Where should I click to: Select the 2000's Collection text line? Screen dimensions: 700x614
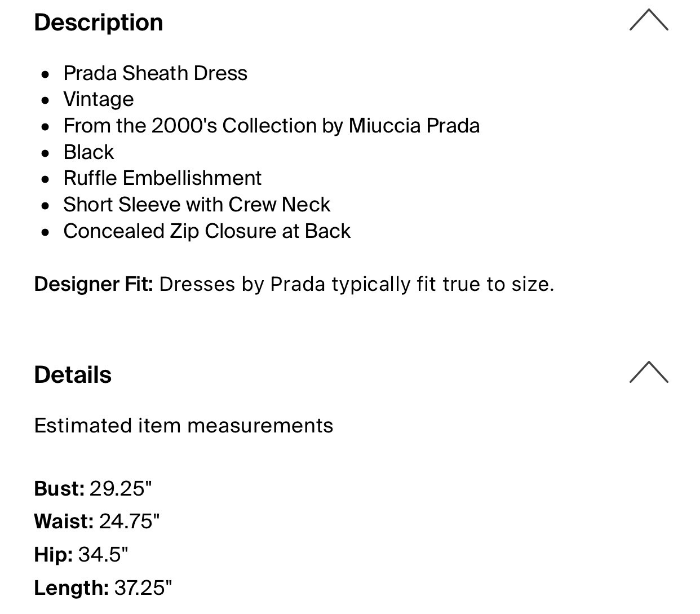(272, 126)
